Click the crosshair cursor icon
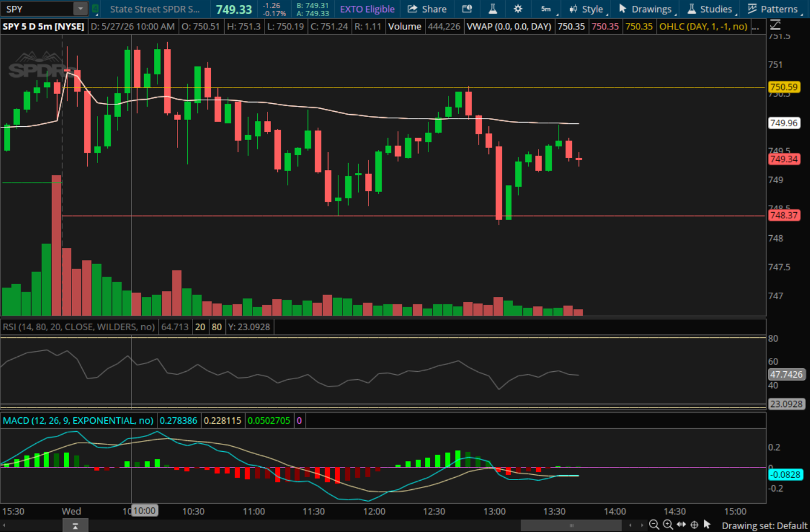The image size is (810, 532). tap(694, 525)
